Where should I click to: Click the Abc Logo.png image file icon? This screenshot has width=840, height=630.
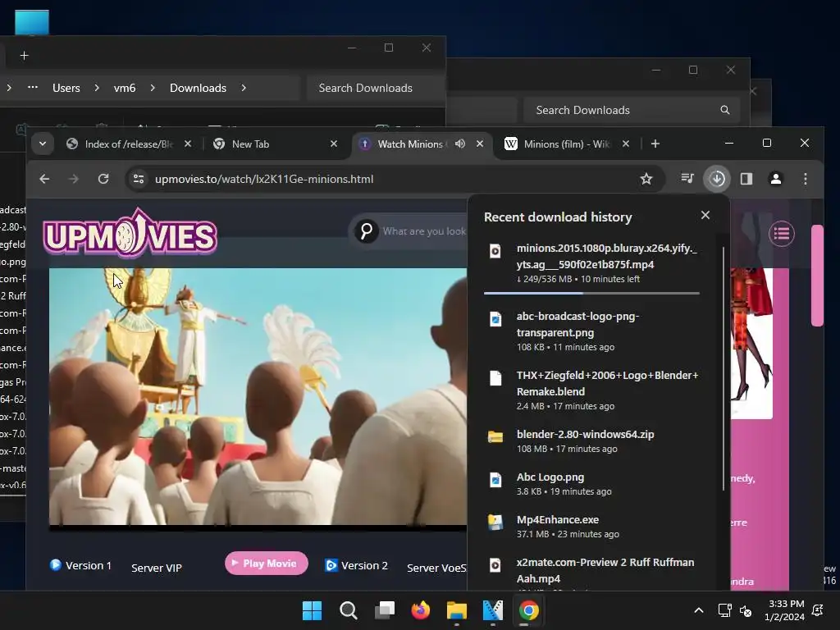point(495,479)
